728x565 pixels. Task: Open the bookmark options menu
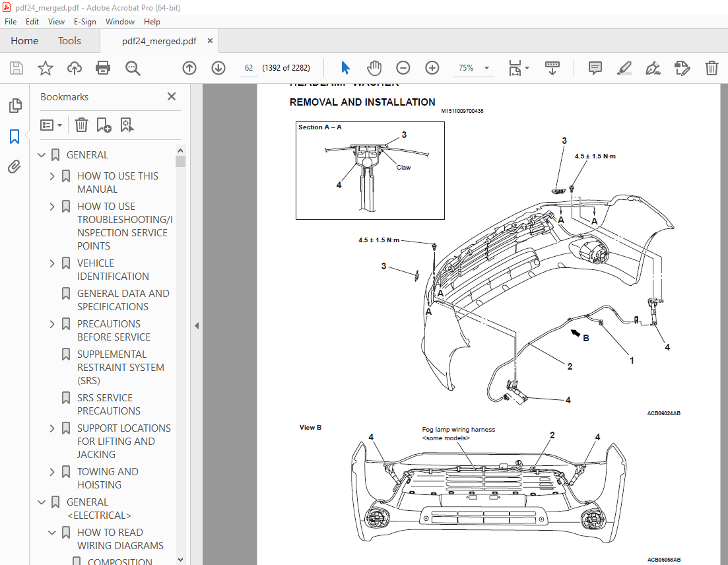click(51, 125)
